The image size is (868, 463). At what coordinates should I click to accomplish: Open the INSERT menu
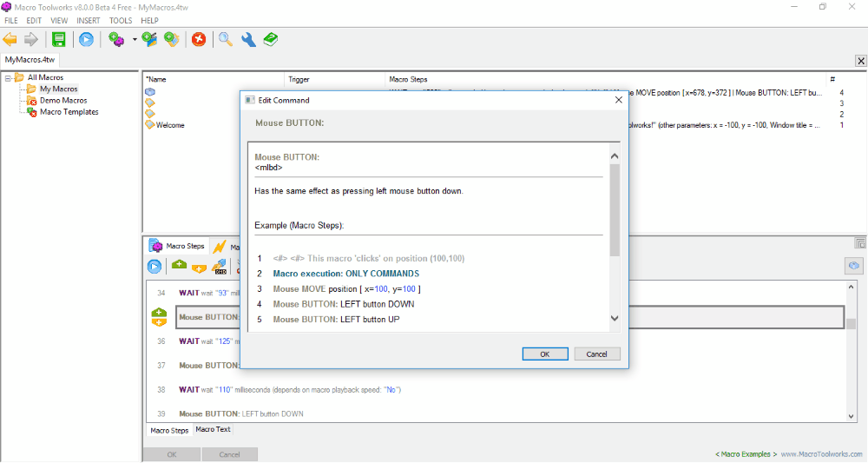[x=89, y=21]
